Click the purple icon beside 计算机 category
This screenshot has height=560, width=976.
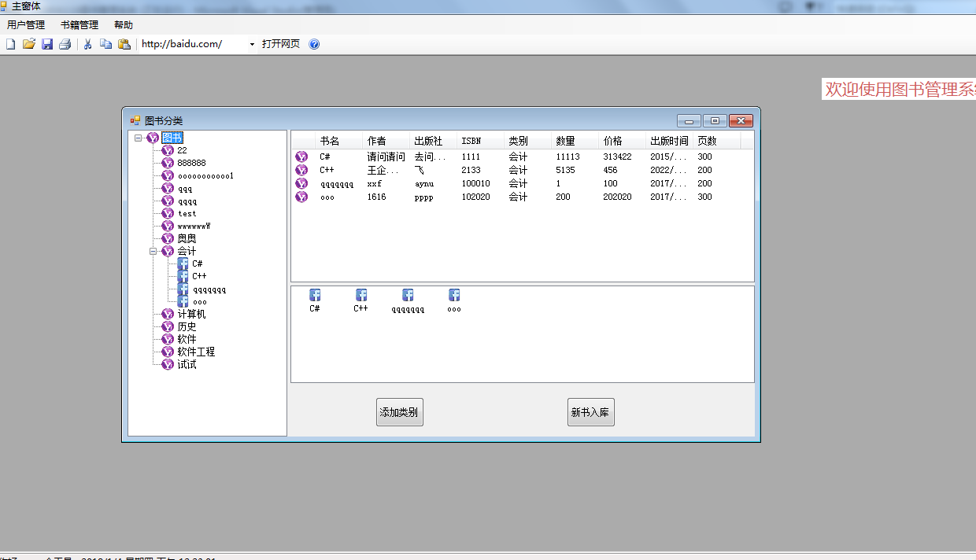click(x=168, y=314)
